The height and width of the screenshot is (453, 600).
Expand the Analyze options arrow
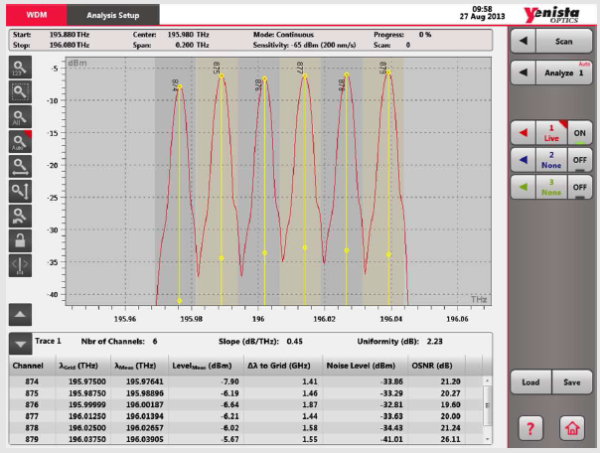click(523, 74)
